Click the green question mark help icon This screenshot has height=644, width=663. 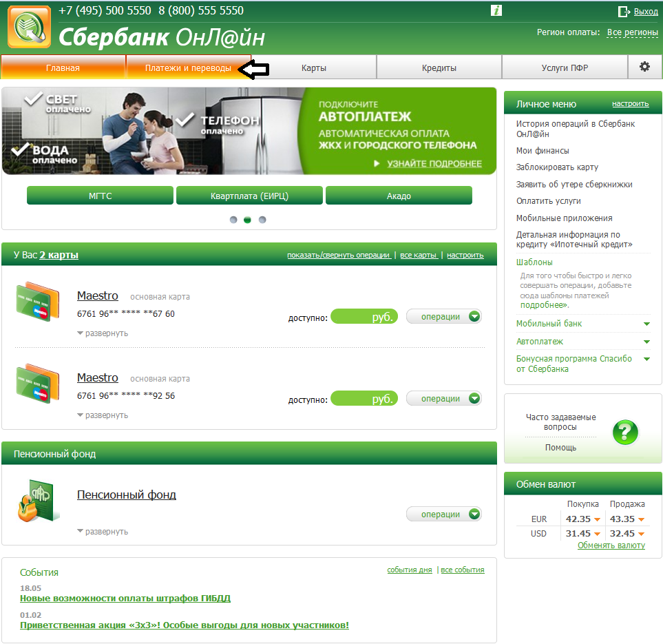pyautogui.click(x=625, y=432)
